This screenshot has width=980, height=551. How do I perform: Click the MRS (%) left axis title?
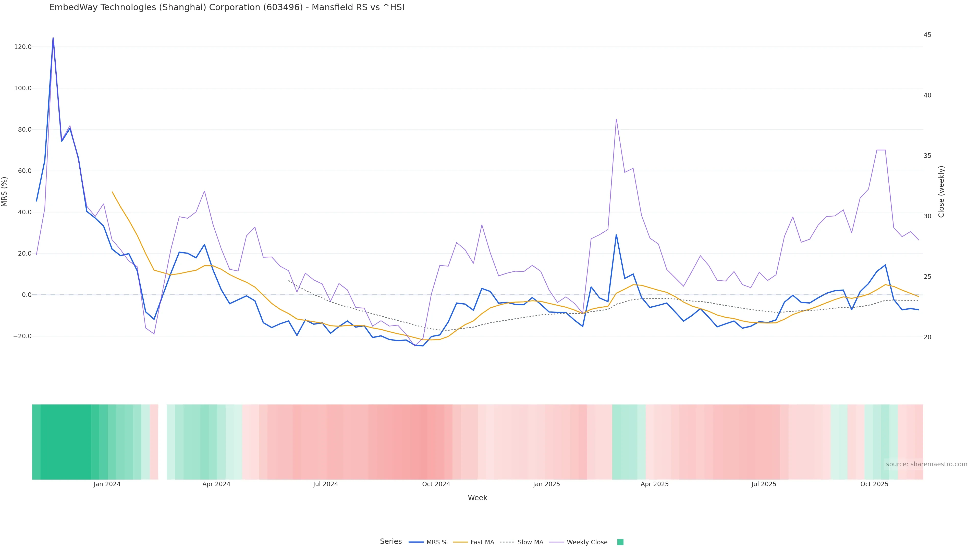[x=5, y=192]
